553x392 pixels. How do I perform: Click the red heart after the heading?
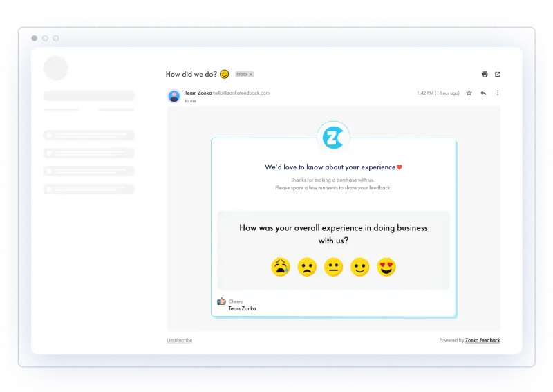click(400, 167)
